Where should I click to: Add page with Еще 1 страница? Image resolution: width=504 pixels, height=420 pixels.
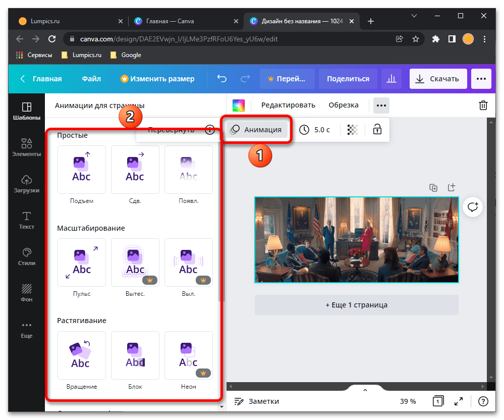click(x=357, y=305)
